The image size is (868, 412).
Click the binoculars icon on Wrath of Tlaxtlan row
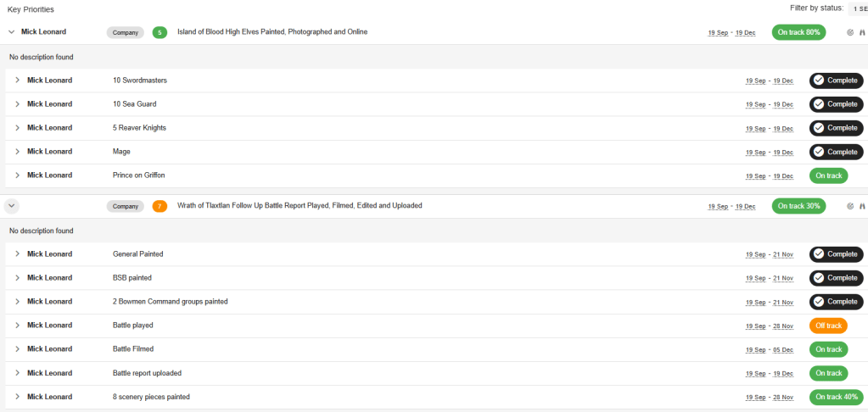pyautogui.click(x=861, y=205)
